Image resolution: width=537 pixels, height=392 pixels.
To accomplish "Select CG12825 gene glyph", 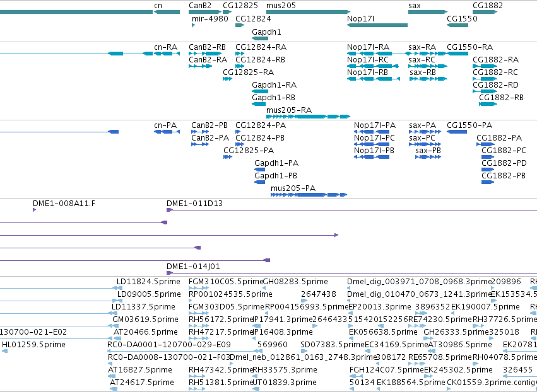I will [x=227, y=12].
